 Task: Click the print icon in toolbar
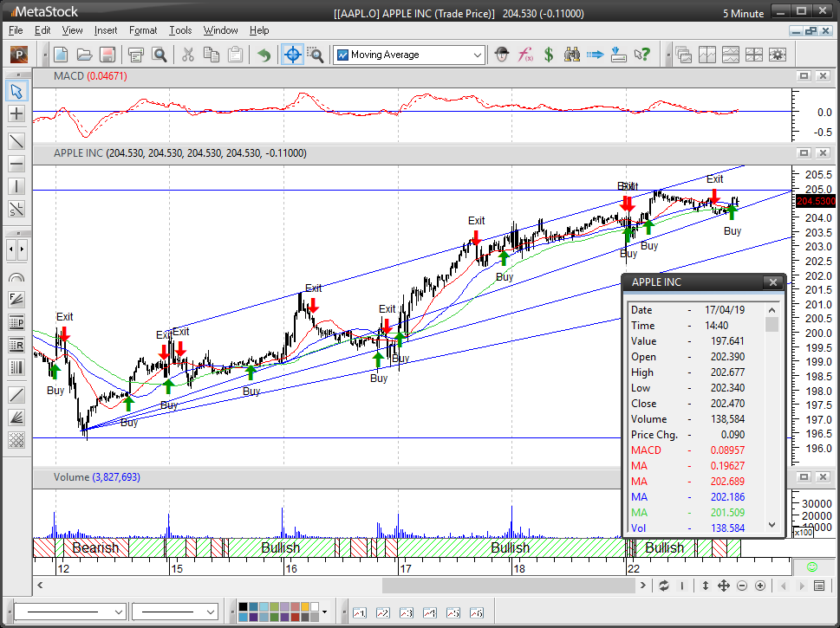136,55
